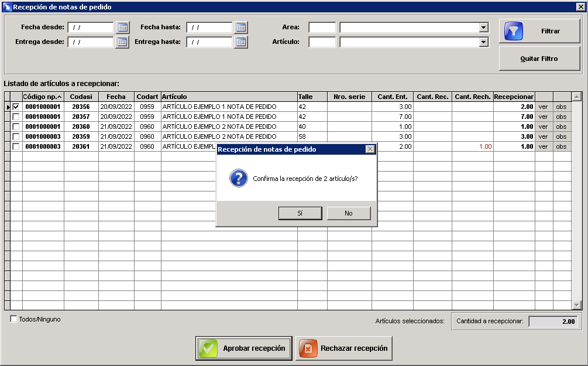Click 'obs' for Codasi 20357 row
Image resolution: width=588 pixels, height=366 pixels.
[561, 117]
